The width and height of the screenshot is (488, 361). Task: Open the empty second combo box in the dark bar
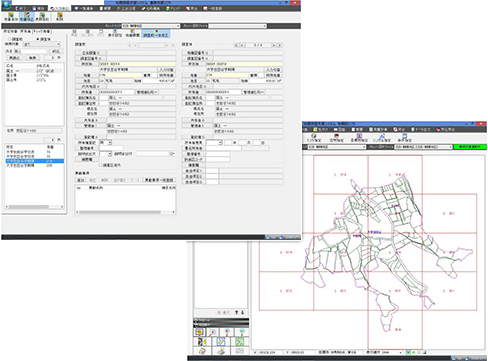237,26
